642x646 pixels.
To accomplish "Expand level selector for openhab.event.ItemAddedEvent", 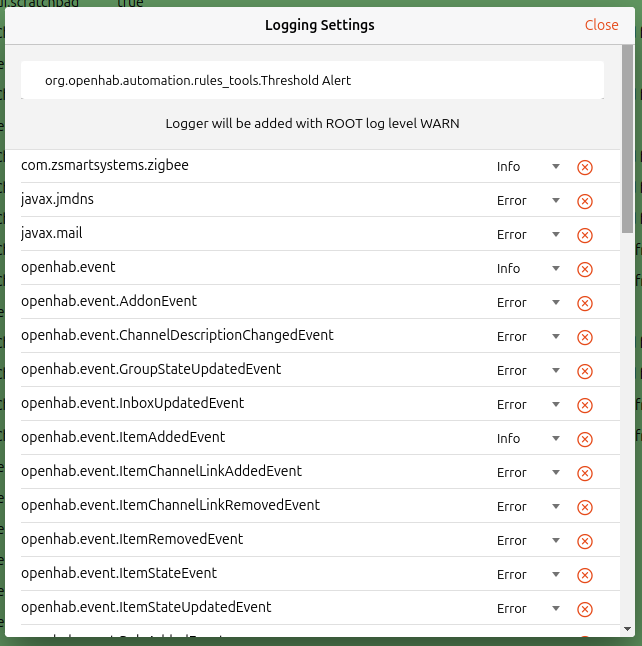I will (528, 439).
